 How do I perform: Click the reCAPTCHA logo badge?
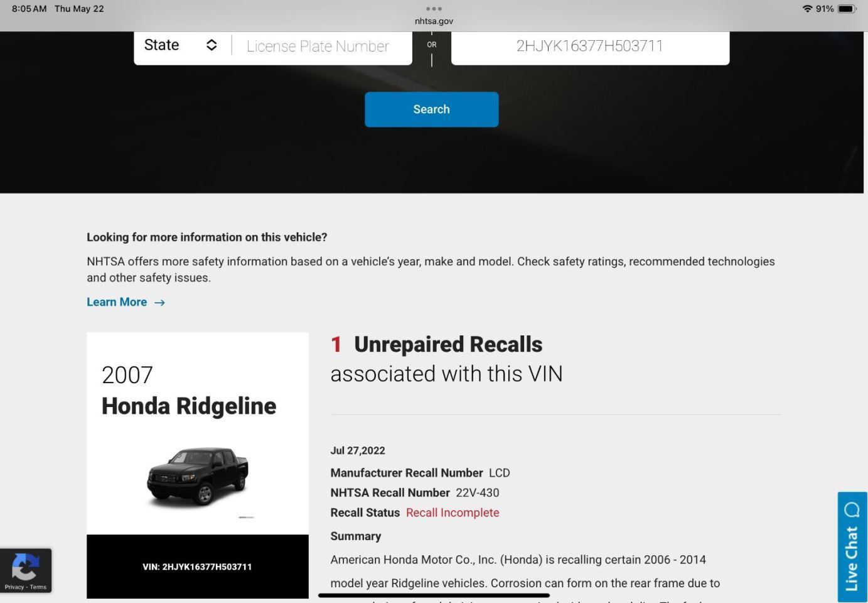coord(25,566)
